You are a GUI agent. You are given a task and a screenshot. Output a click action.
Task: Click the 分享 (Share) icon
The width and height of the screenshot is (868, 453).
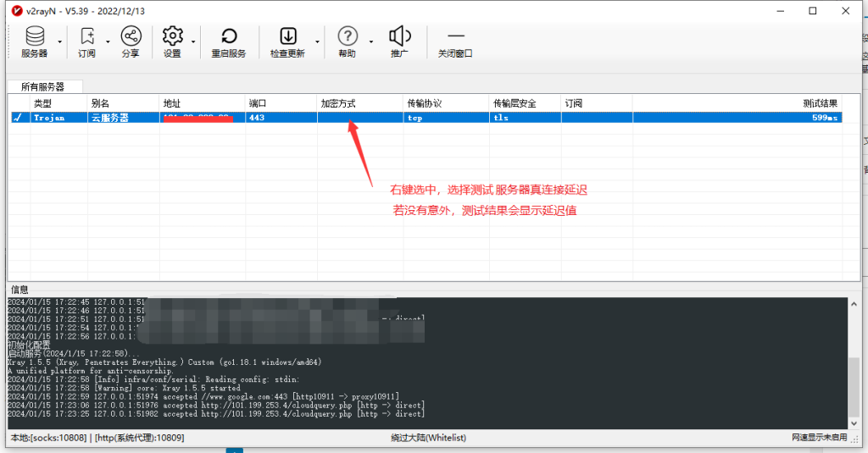coord(131,41)
